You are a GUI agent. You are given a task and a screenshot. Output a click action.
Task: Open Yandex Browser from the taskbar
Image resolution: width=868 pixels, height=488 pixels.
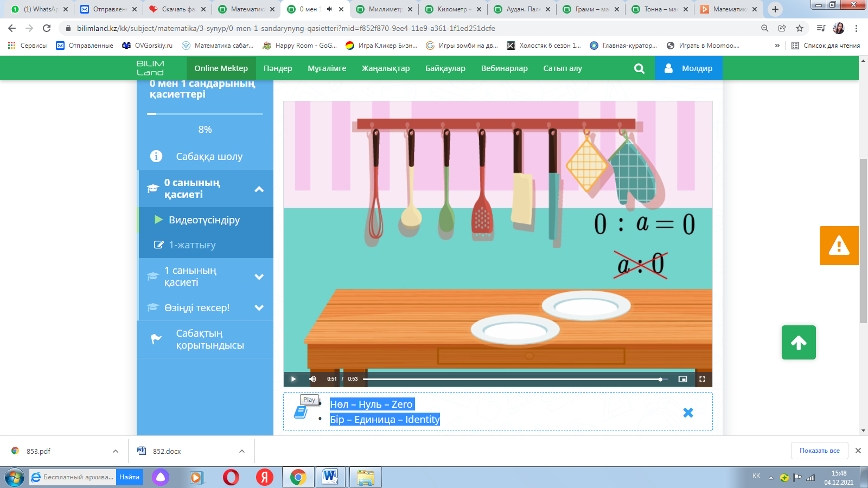265,477
